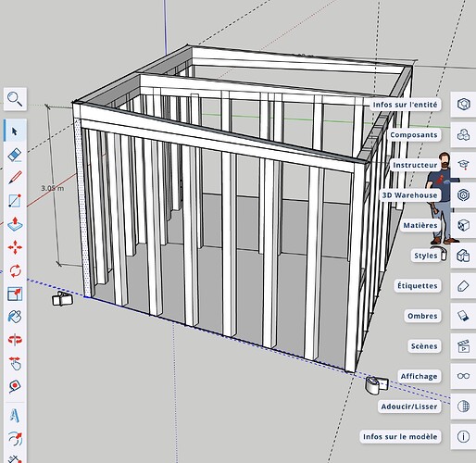Viewport: 476px width, 463px height.
Task: Select the "3.05 m" dimension text
Action: [53, 188]
